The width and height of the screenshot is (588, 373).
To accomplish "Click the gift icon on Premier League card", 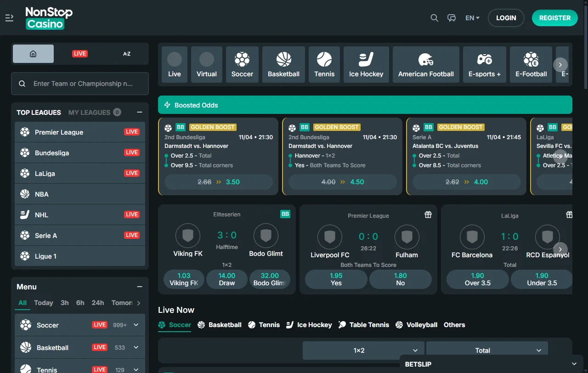I will coord(428,215).
